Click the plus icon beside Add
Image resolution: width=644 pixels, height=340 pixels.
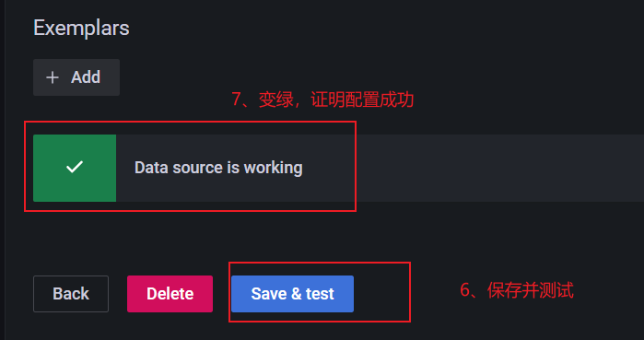tap(53, 77)
